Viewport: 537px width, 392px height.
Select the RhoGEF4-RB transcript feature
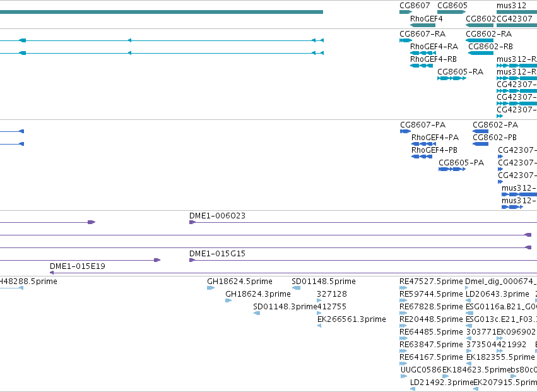click(x=422, y=66)
